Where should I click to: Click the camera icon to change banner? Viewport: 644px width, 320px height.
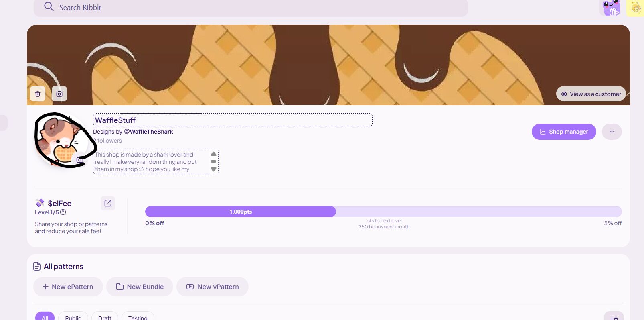[x=59, y=94]
